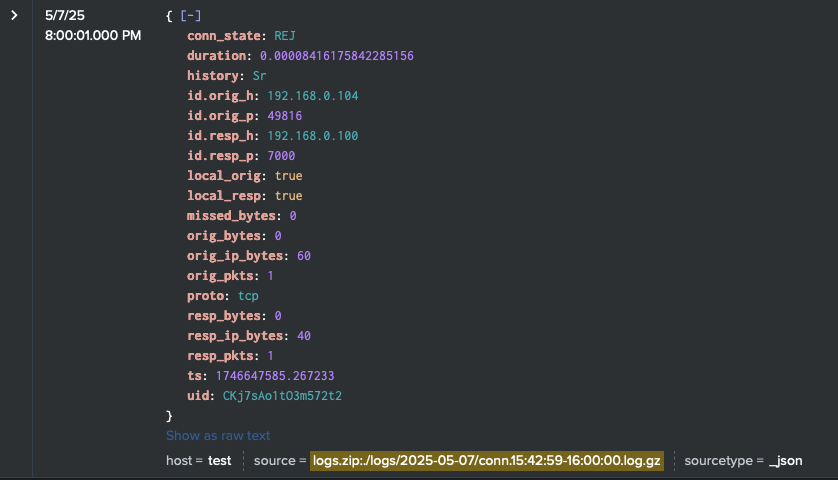Select the proto value tcp

click(249, 296)
